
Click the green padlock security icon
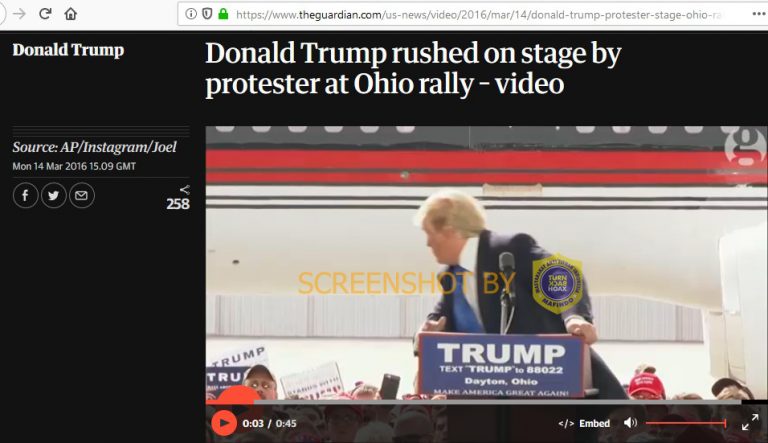click(223, 14)
